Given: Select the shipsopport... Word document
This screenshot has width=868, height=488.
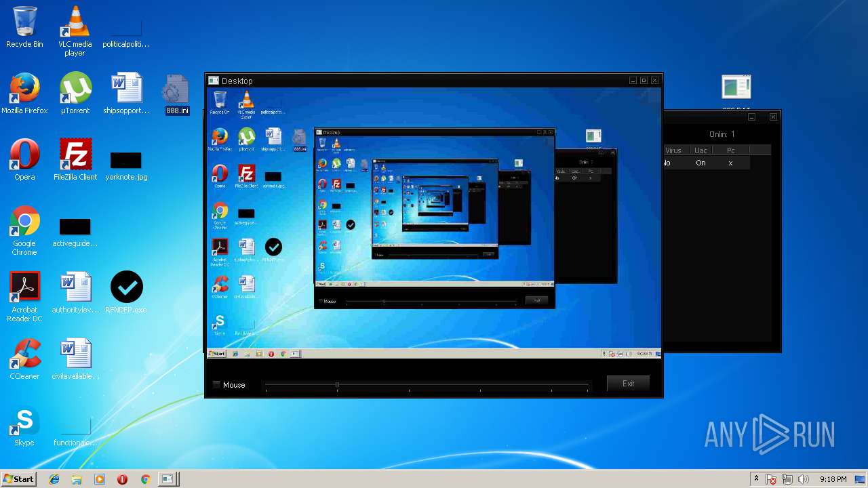Looking at the screenshot, I should point(126,94).
